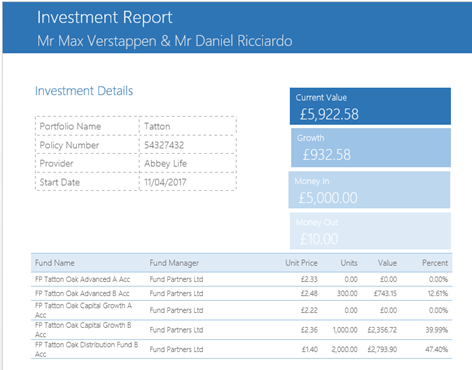Image resolution: width=472 pixels, height=370 pixels.
Task: Click the Money Out £10.00 tile
Action: [370, 231]
